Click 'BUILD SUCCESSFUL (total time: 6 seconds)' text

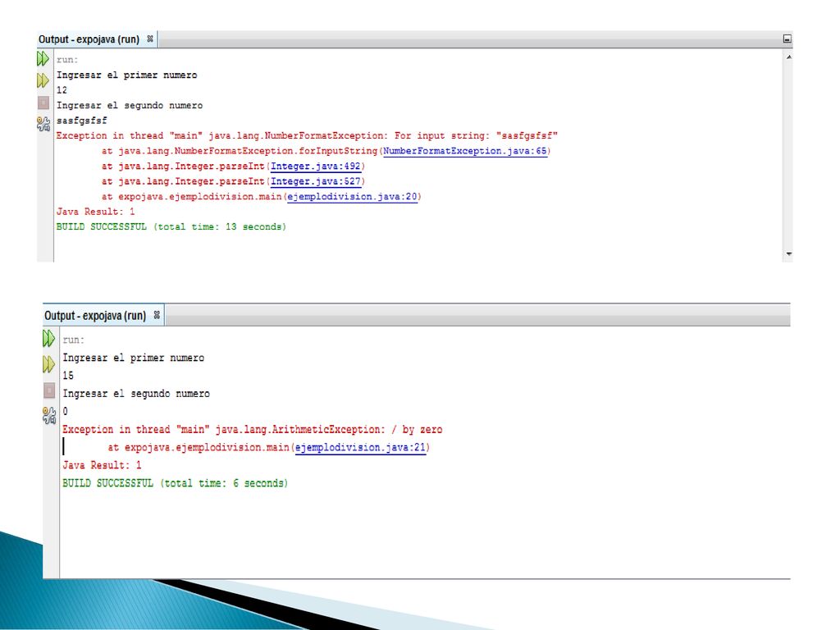point(176,483)
